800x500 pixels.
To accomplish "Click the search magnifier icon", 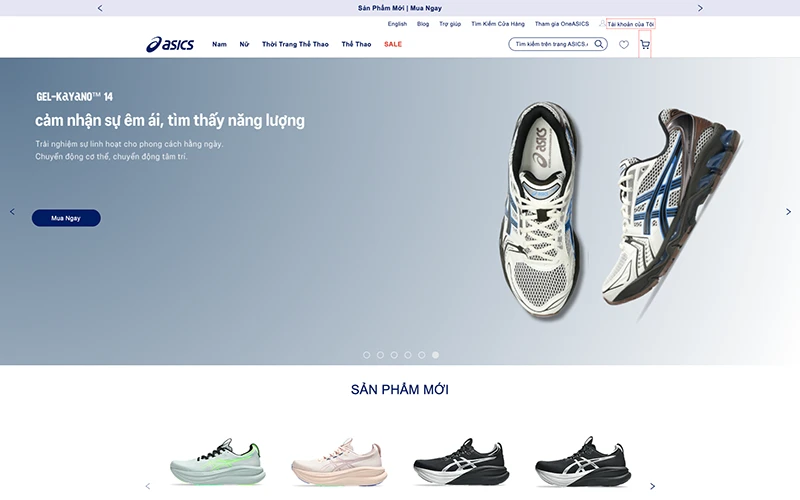I will pos(598,44).
